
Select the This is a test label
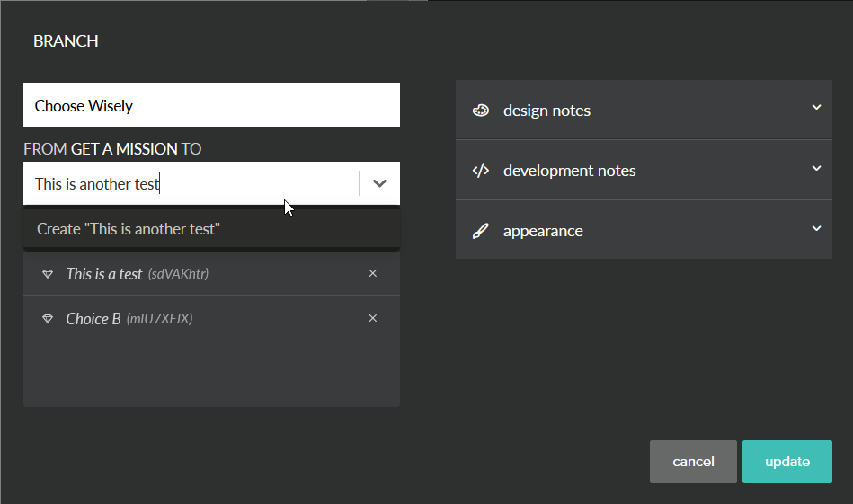[104, 273]
